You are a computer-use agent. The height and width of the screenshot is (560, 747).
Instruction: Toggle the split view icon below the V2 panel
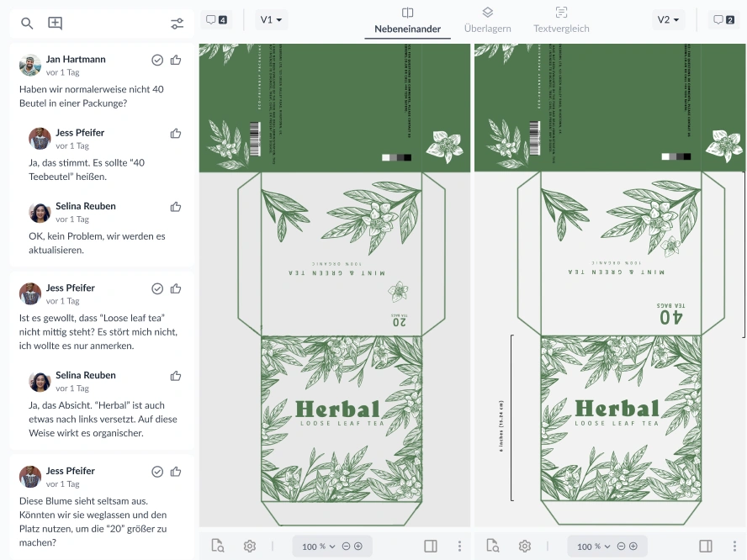point(705,546)
